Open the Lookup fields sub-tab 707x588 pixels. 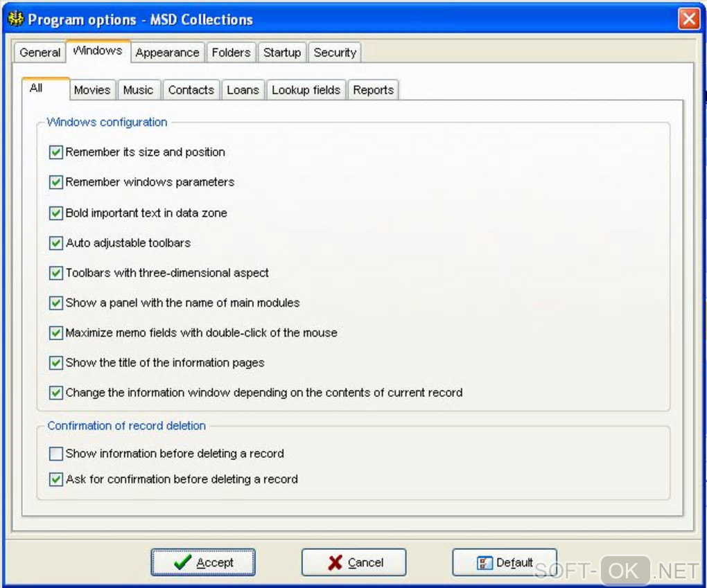pyautogui.click(x=306, y=90)
